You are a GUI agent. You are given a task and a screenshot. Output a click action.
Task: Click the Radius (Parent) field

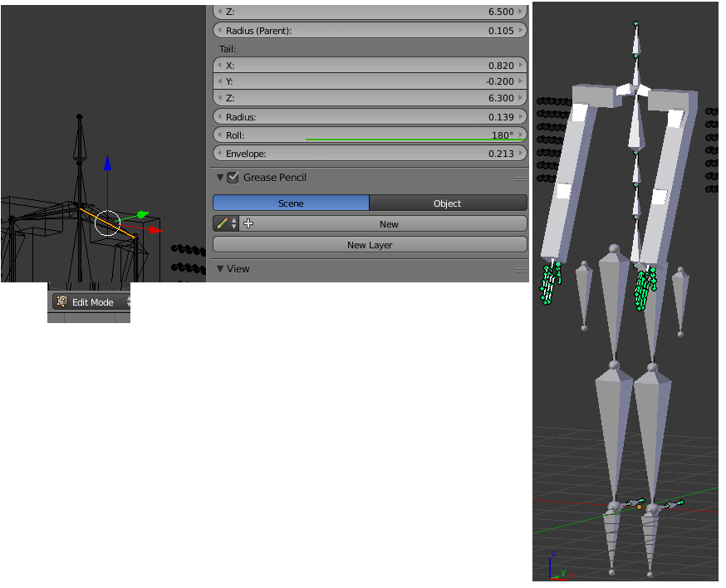pos(370,31)
